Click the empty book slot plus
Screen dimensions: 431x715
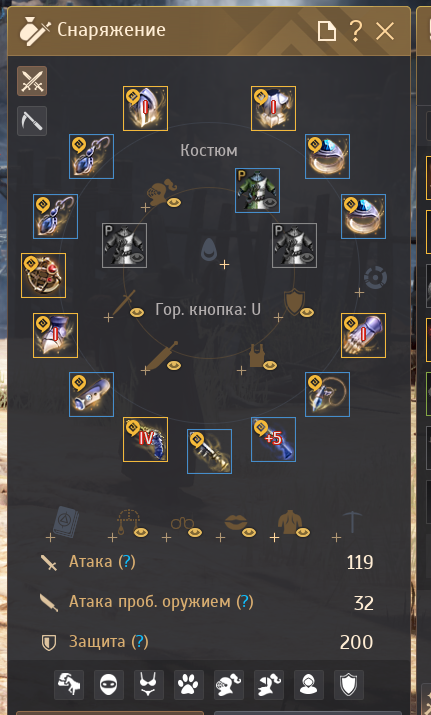click(51, 538)
